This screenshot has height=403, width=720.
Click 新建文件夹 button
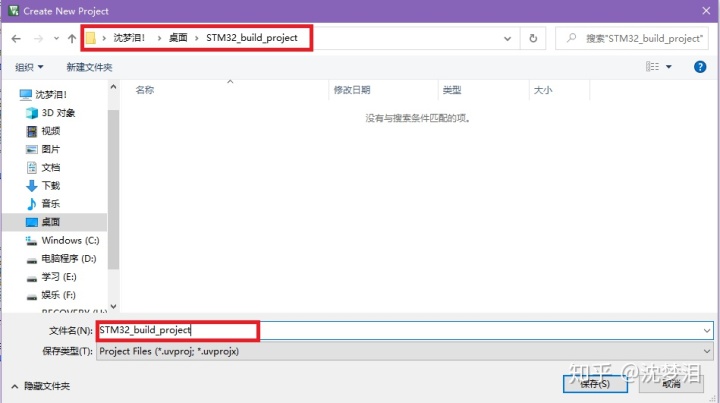click(89, 67)
